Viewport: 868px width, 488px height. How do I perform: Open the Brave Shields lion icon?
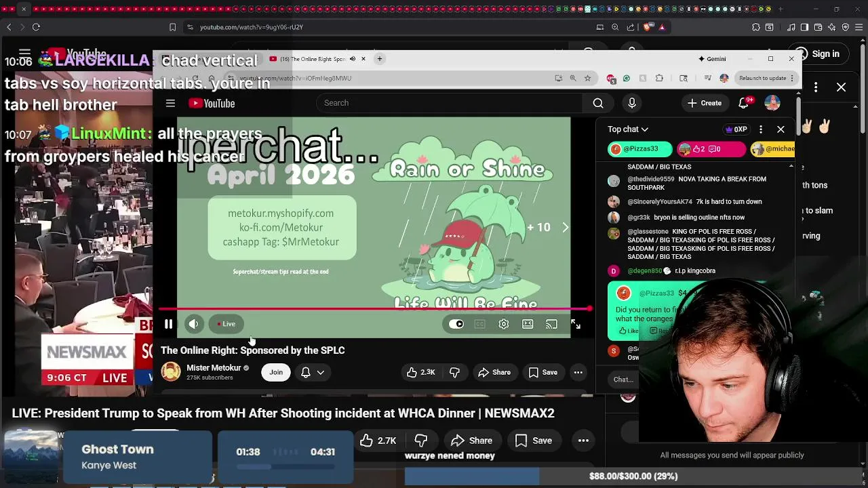pyautogui.click(x=648, y=27)
